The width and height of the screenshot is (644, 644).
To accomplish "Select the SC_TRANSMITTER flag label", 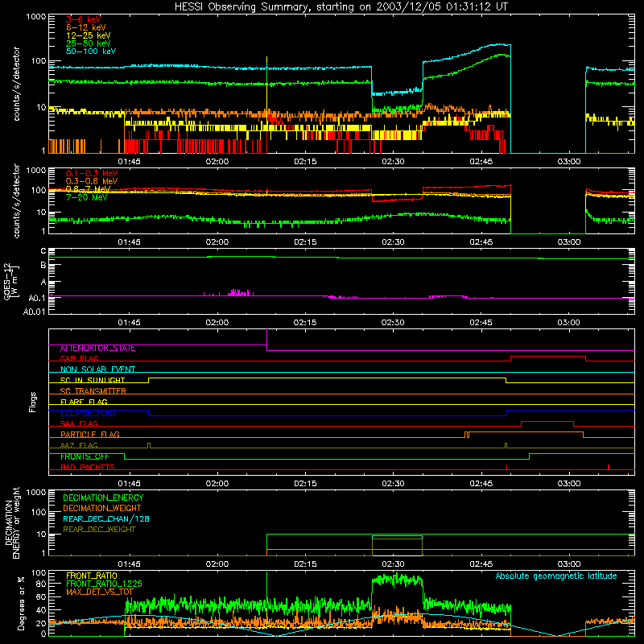I will pyautogui.click(x=93, y=391).
